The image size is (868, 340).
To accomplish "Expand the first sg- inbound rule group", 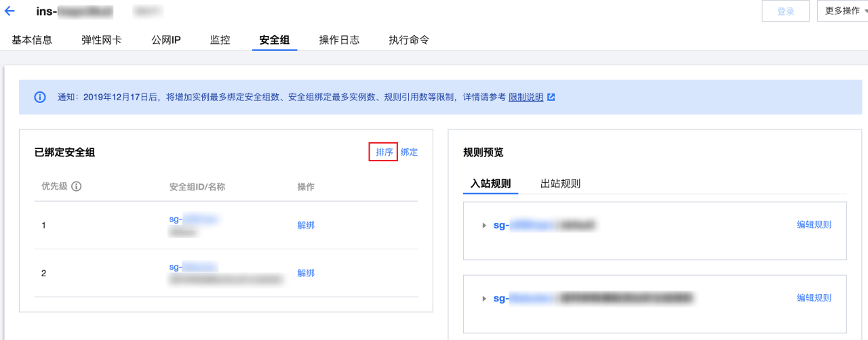I will click(x=484, y=225).
